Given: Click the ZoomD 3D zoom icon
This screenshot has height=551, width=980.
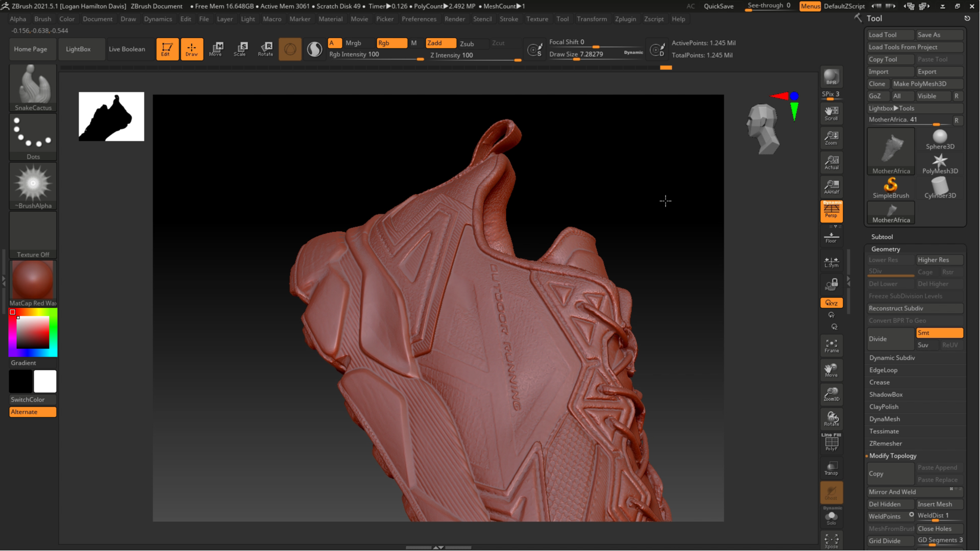Looking at the screenshot, I should point(831,394).
